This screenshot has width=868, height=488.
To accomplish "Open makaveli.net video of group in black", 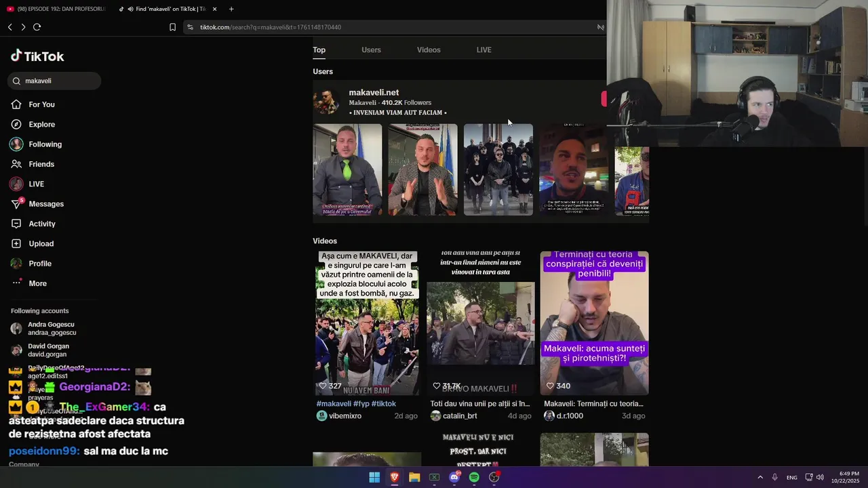I will pos(498,169).
